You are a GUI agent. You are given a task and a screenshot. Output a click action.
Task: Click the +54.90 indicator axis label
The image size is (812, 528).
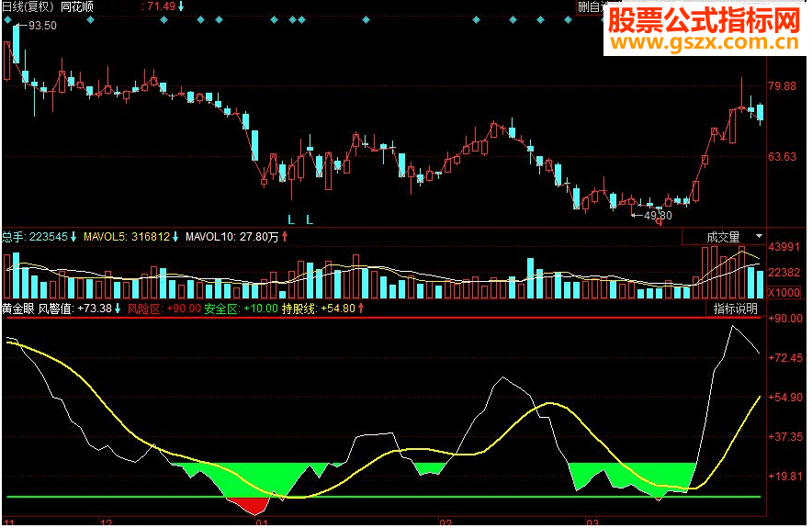785,397
